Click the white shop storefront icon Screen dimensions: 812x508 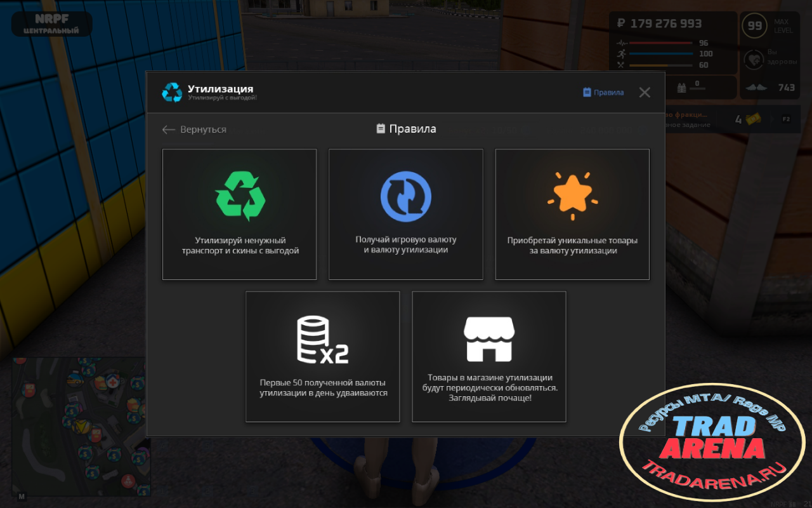click(489, 339)
